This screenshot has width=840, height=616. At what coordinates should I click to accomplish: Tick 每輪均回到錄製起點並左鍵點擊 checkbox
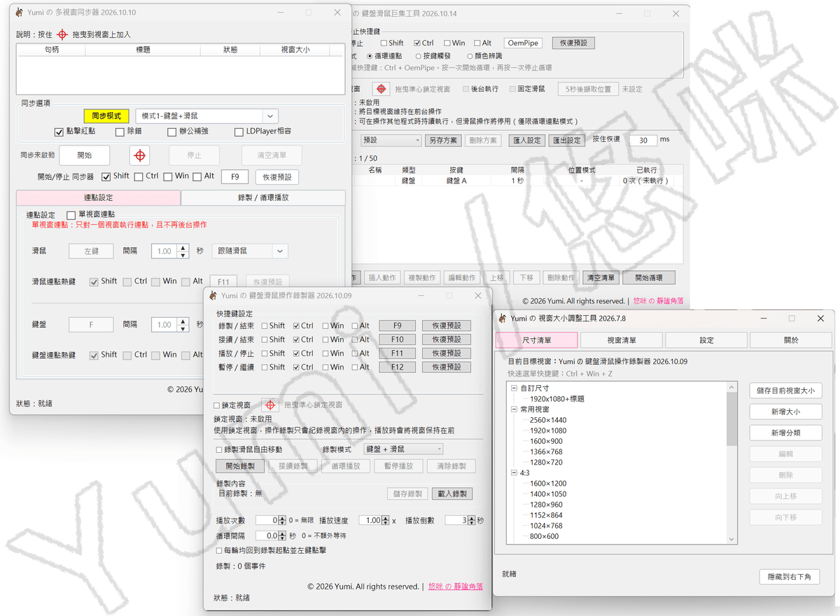(x=219, y=551)
